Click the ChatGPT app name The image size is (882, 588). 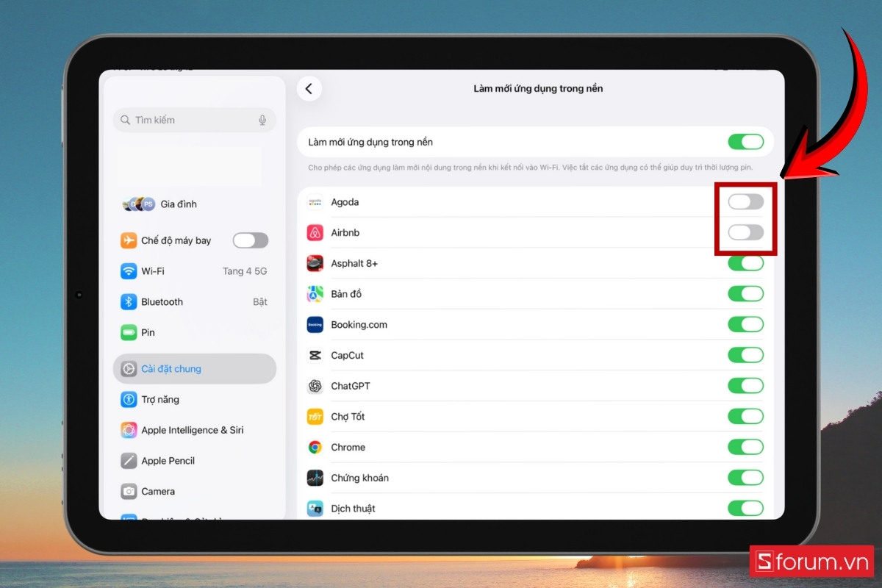(x=351, y=386)
